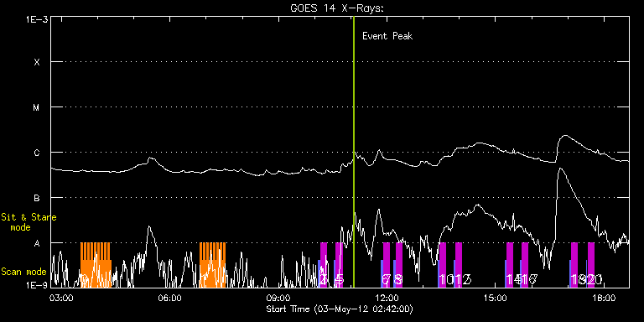This screenshot has width=644, height=322.
Task: Select the orange scan block between 06:00 and 09:00
Action: pyautogui.click(x=213, y=265)
